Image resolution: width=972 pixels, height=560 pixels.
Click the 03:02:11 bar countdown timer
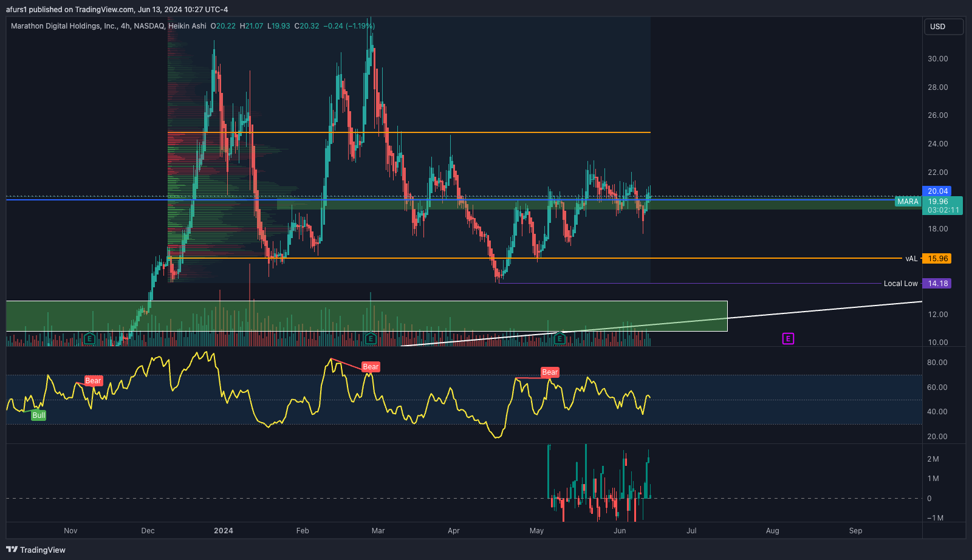[x=942, y=210]
